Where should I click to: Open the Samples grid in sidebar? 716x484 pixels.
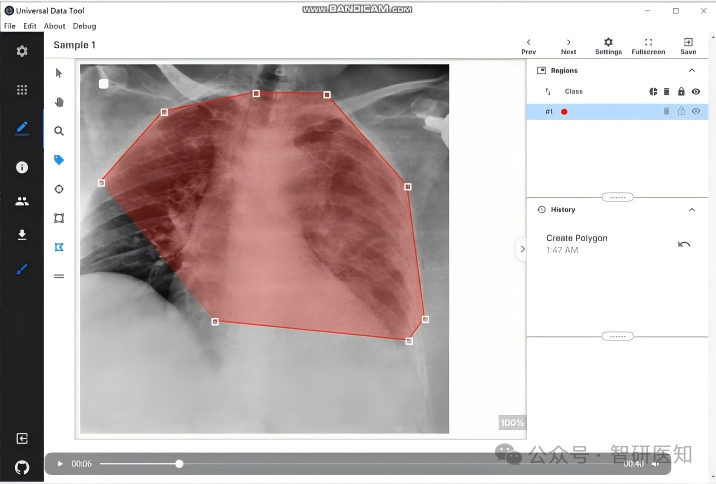22,90
